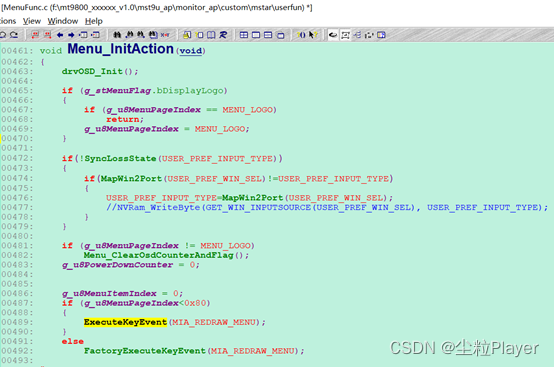Screen dimensions: 554x367
Task: Click the jump-to-previous-function window icon
Action: (x=83, y=35)
